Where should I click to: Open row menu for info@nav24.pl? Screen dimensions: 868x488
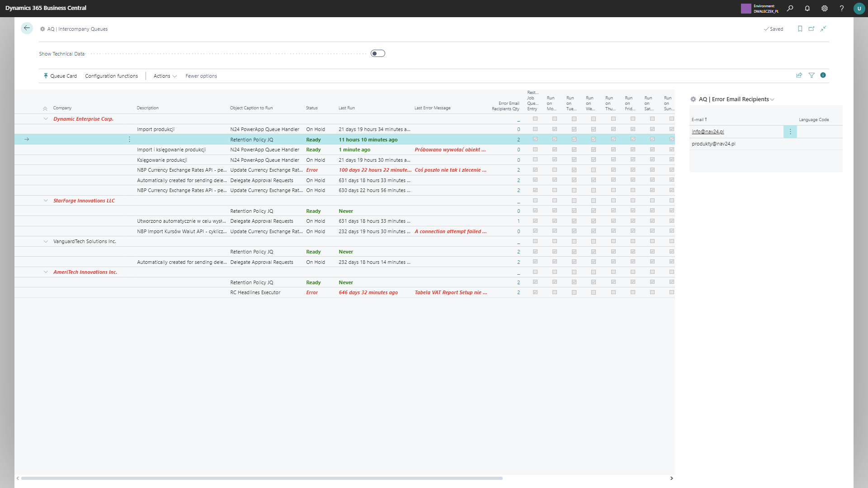(x=790, y=131)
